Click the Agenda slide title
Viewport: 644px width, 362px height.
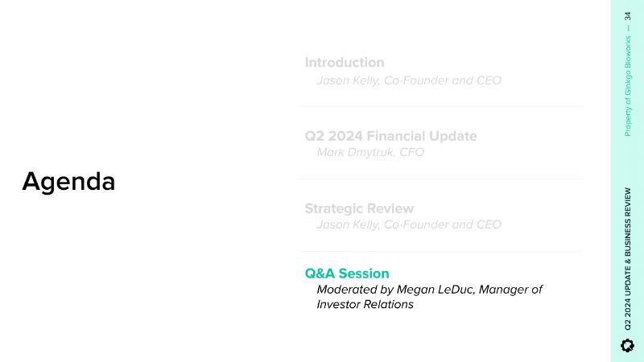coord(68,182)
